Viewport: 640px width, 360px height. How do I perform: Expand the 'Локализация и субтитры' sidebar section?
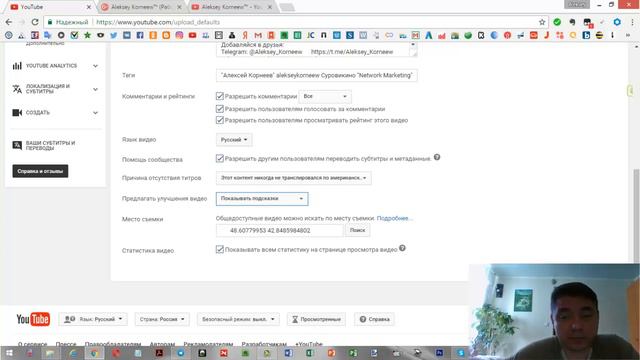[x=95, y=89]
